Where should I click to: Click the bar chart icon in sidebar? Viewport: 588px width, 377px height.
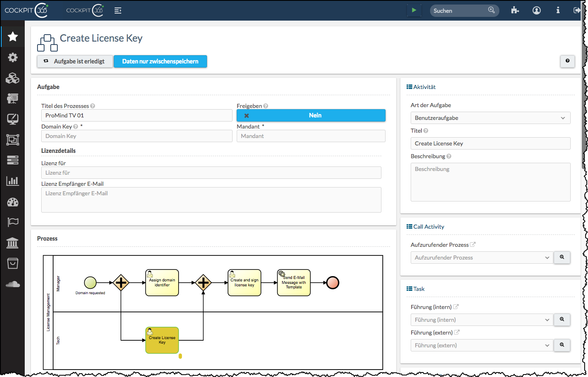13,181
